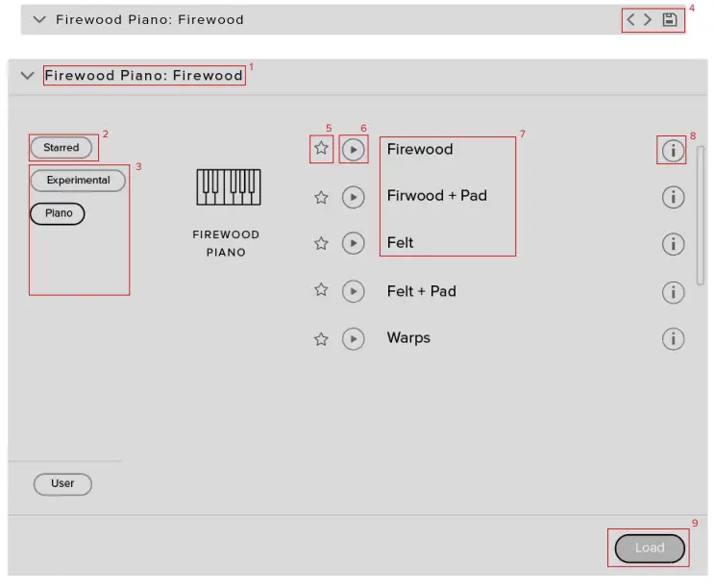Star the Felt preset

[x=322, y=243]
